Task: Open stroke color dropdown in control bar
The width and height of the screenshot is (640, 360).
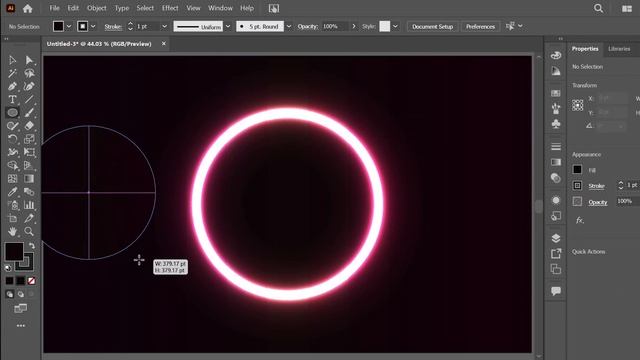Action: pos(93,27)
